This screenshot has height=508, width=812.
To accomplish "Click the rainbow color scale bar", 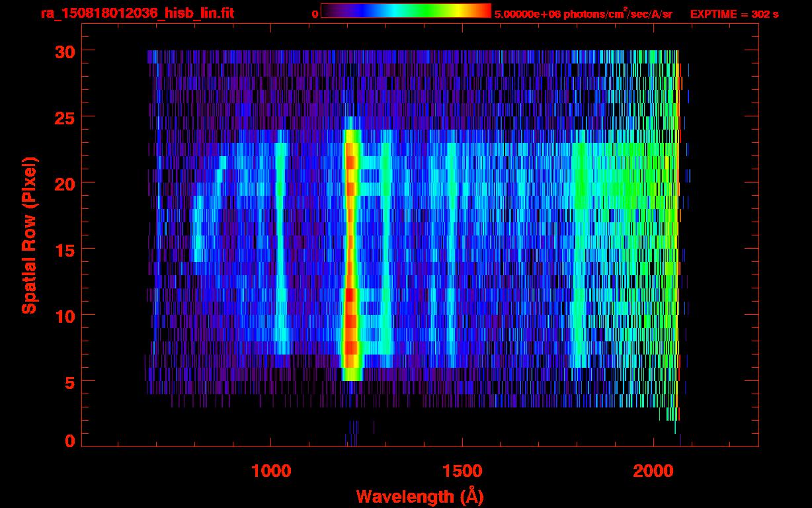I will point(406,11).
